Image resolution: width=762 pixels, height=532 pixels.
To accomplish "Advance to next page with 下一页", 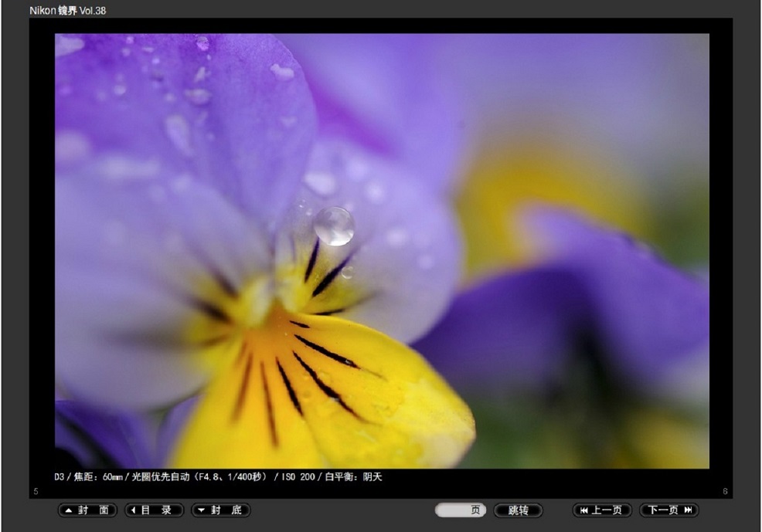I will 668,510.
